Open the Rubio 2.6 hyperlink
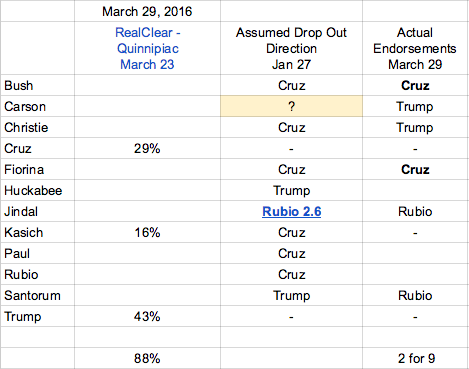 click(x=292, y=211)
